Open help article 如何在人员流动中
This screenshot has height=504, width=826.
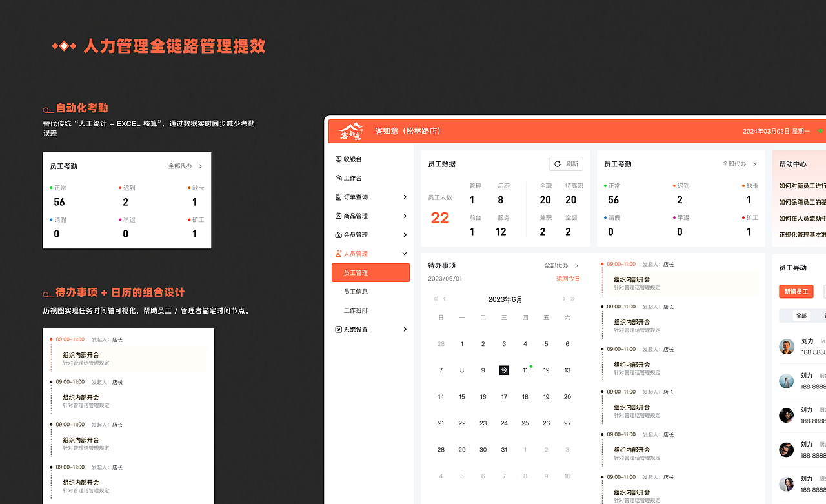[802, 218]
